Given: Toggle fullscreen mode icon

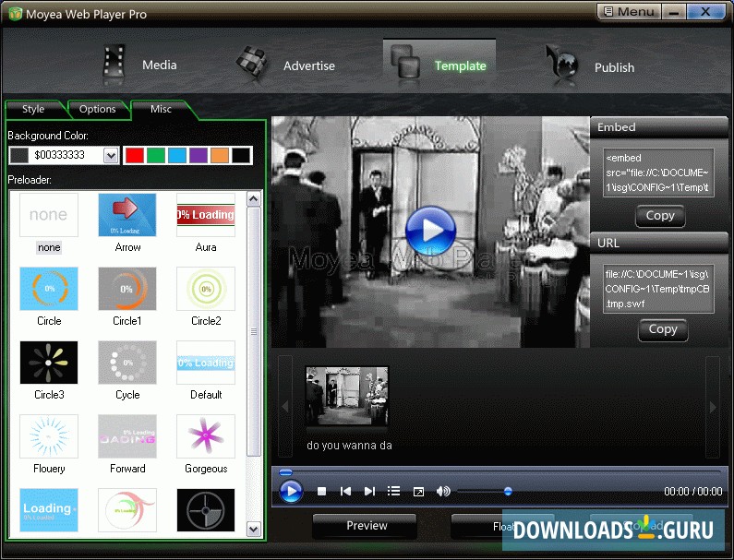Looking at the screenshot, I should pyautogui.click(x=418, y=491).
